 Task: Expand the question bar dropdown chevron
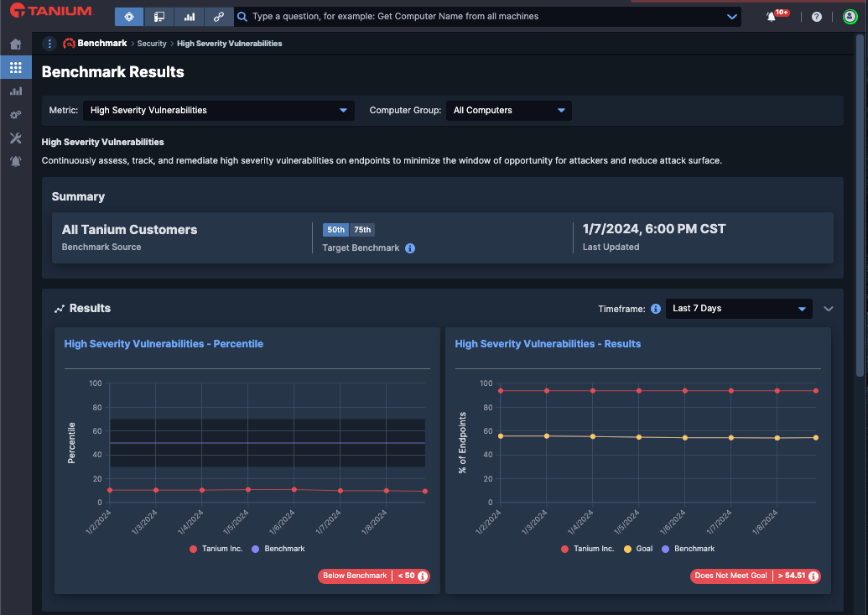coord(731,17)
